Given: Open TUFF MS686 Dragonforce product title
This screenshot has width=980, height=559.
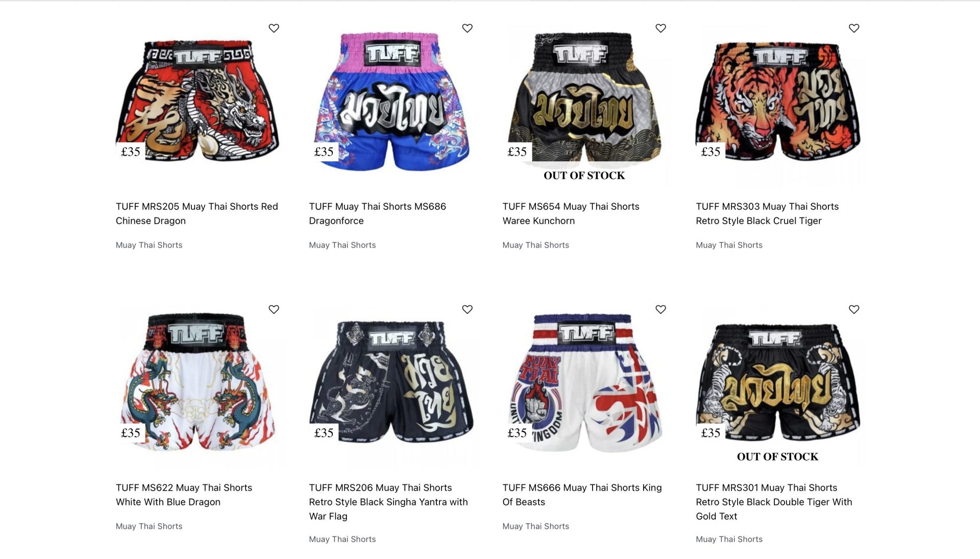Looking at the screenshot, I should (378, 213).
